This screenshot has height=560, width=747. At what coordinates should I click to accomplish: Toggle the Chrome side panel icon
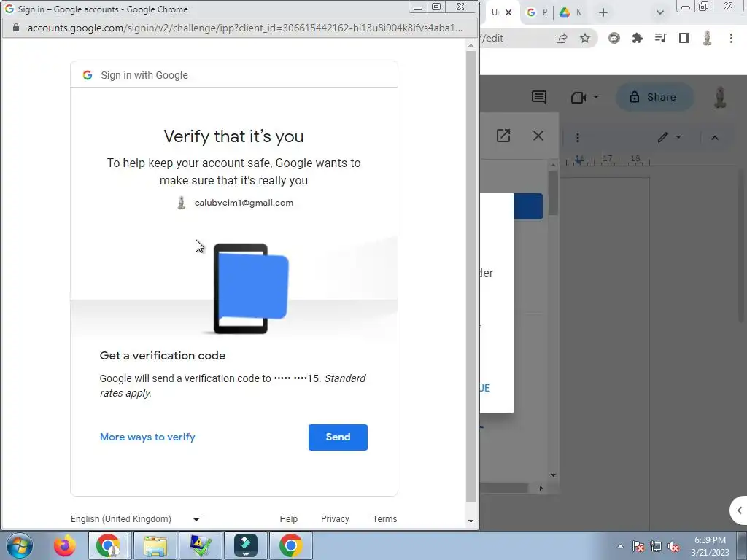click(684, 38)
